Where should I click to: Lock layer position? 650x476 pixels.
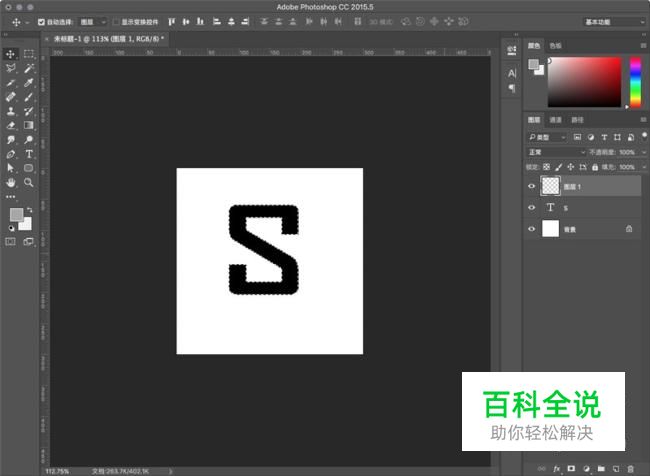pos(571,167)
